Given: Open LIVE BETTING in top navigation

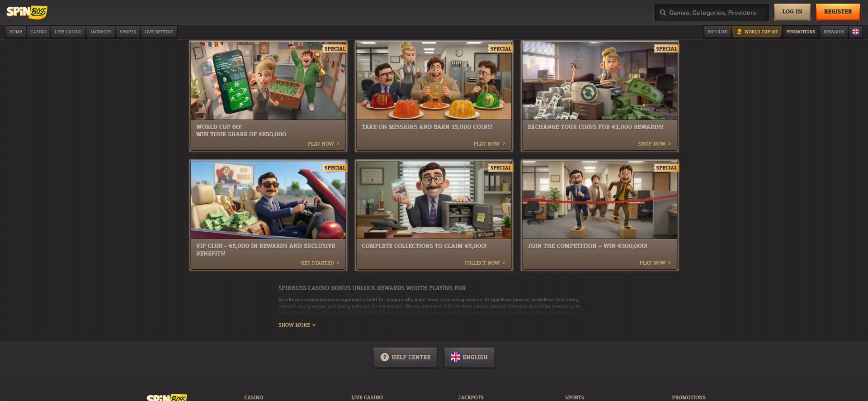Looking at the screenshot, I should coord(159,32).
